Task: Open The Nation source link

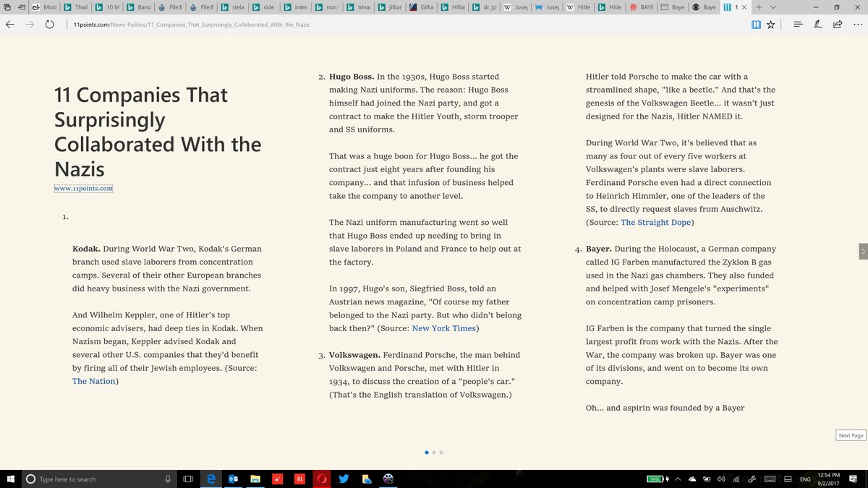Action: 93,381
